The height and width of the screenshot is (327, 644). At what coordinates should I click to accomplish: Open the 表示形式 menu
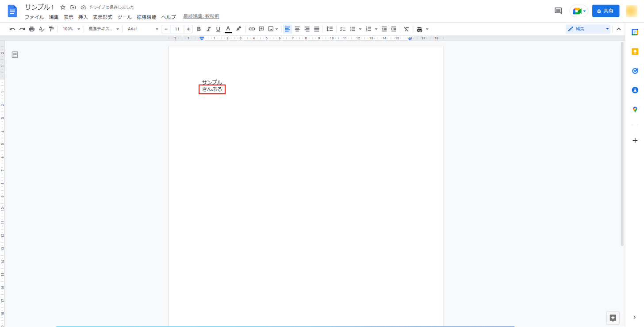pos(102,17)
